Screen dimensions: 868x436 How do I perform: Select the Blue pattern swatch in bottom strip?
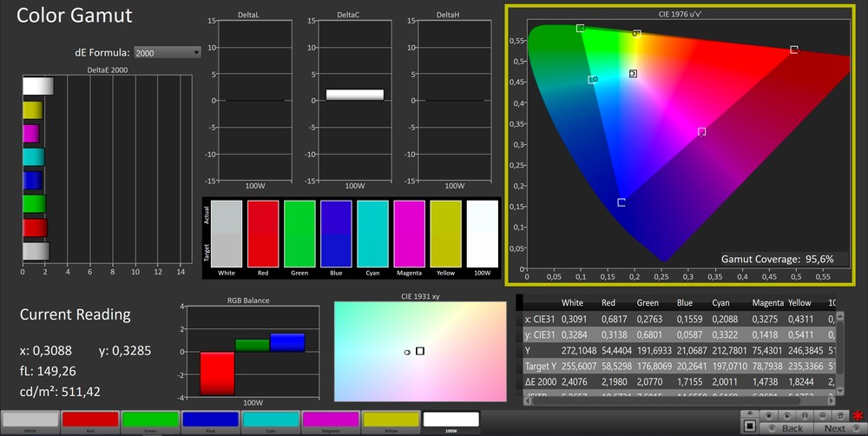click(x=210, y=419)
